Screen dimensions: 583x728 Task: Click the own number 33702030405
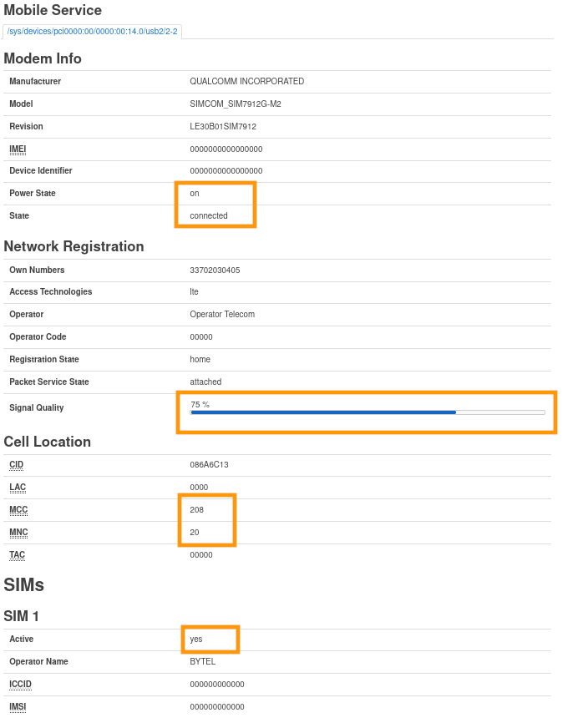click(x=215, y=270)
